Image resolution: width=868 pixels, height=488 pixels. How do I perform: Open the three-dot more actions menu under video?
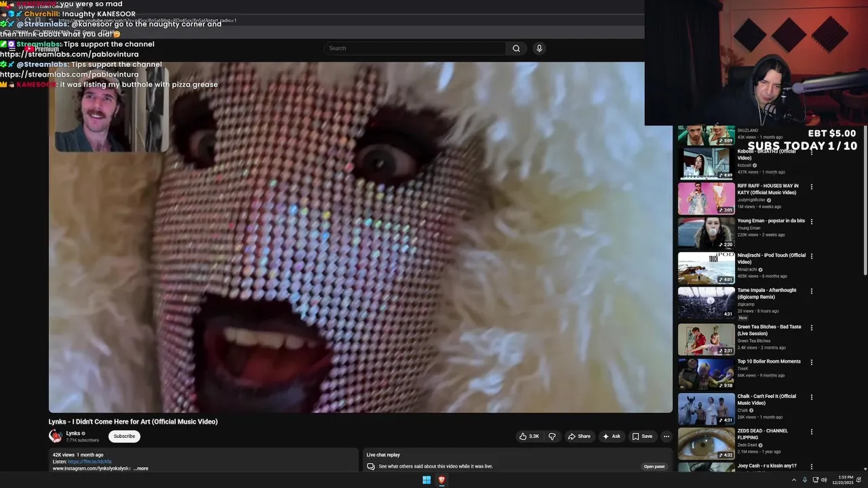(667, 436)
